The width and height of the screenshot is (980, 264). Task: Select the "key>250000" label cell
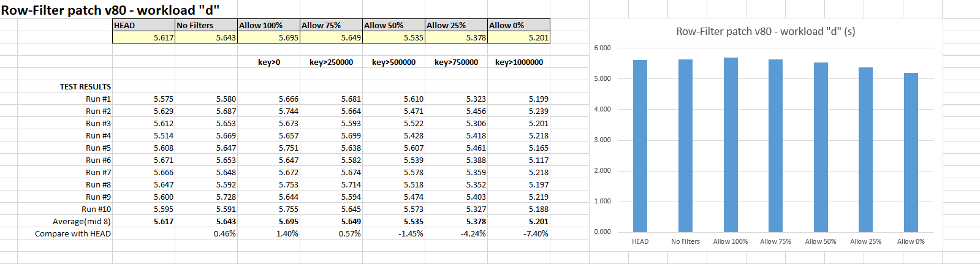click(x=331, y=62)
